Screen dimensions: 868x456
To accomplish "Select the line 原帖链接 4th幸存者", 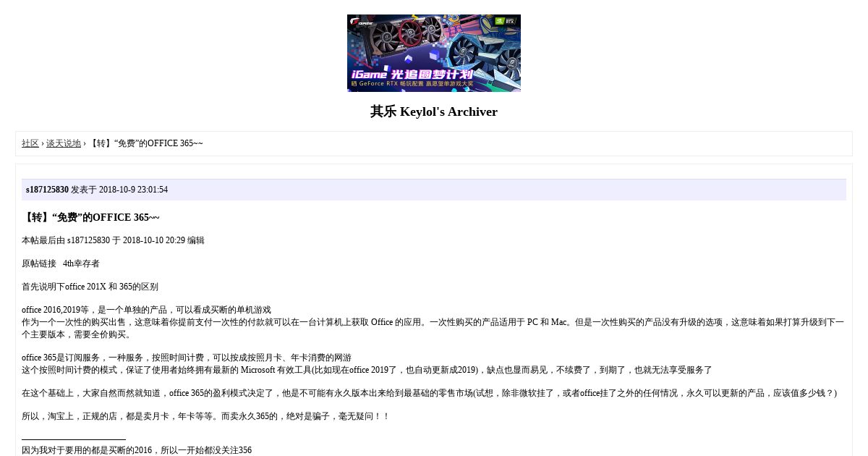I will point(61,263).
